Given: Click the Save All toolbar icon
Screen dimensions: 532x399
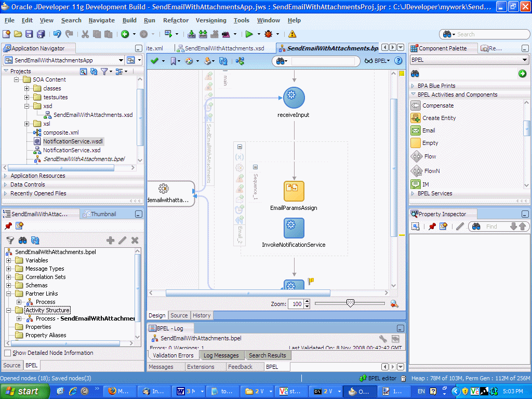Looking at the screenshot, I should (41, 34).
